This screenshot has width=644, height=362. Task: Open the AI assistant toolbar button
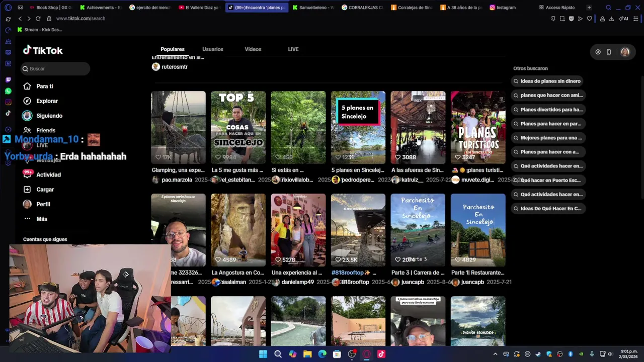(623, 19)
